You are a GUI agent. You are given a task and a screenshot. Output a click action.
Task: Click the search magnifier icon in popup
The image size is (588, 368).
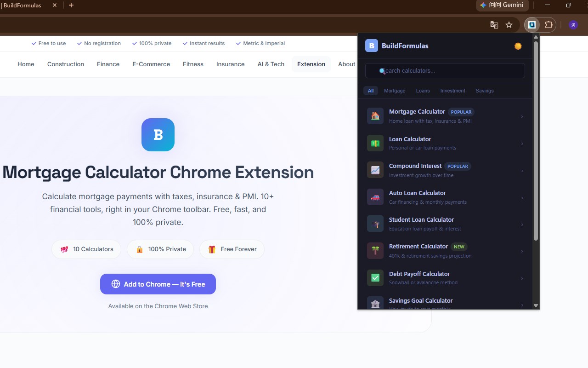[382, 71]
